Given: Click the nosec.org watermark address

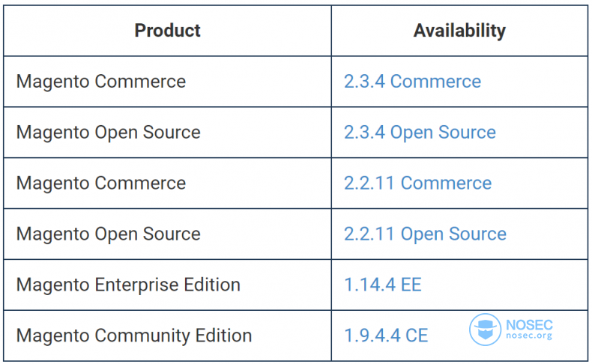Looking at the screenshot, I should 529,336.
